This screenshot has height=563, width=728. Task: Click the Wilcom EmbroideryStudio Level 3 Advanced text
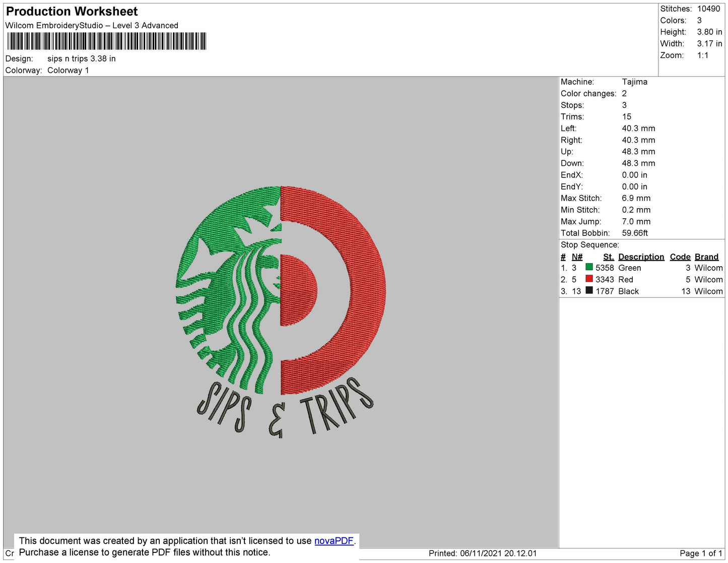[x=92, y=25]
